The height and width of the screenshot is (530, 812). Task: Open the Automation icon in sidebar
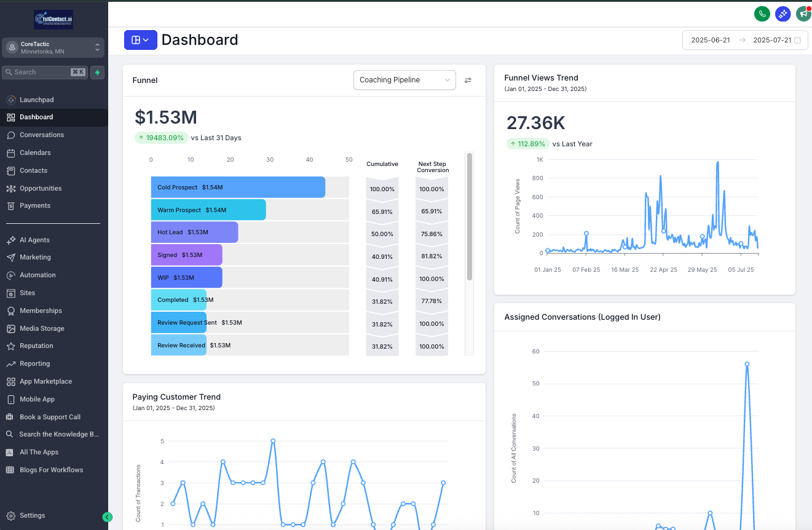coord(10,275)
